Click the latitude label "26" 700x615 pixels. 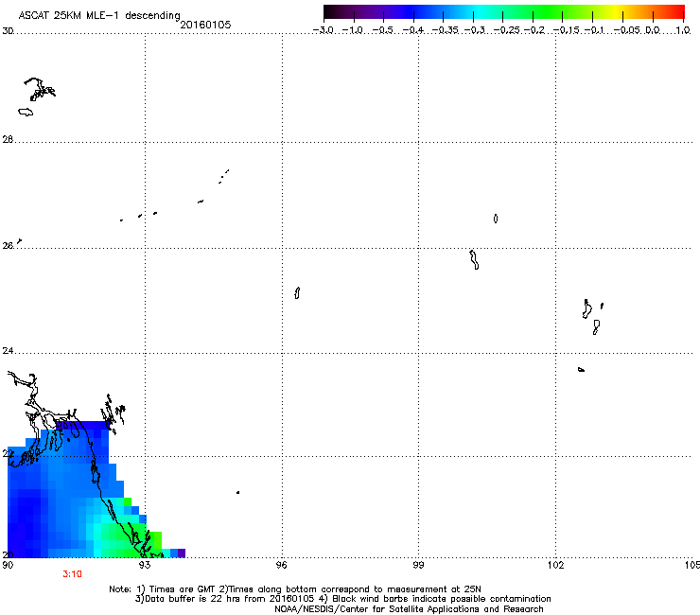[8, 246]
